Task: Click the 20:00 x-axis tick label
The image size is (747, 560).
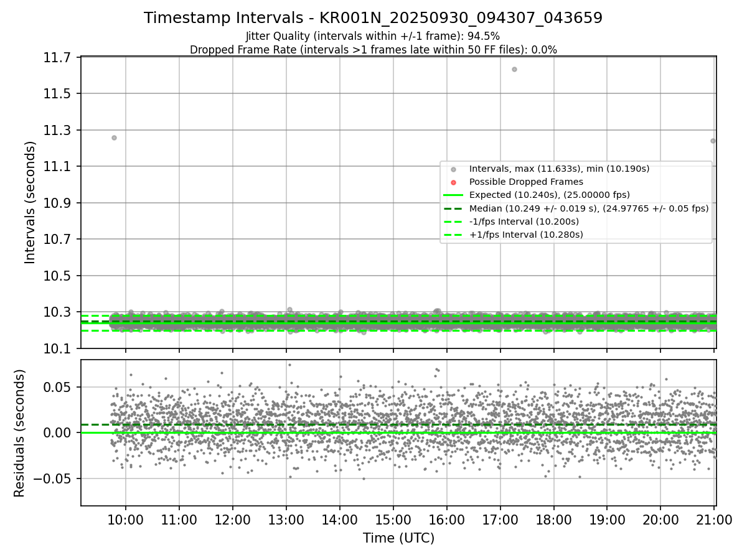Action: (x=660, y=519)
